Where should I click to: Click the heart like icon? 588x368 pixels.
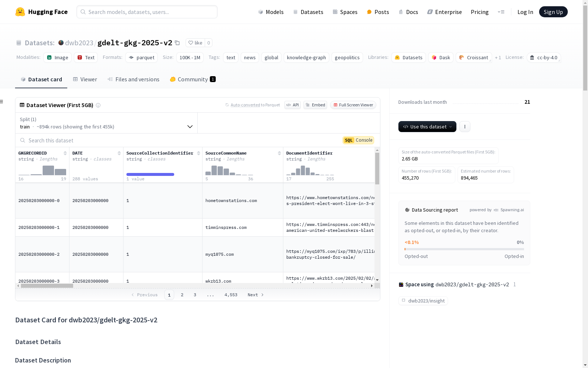pos(190,43)
